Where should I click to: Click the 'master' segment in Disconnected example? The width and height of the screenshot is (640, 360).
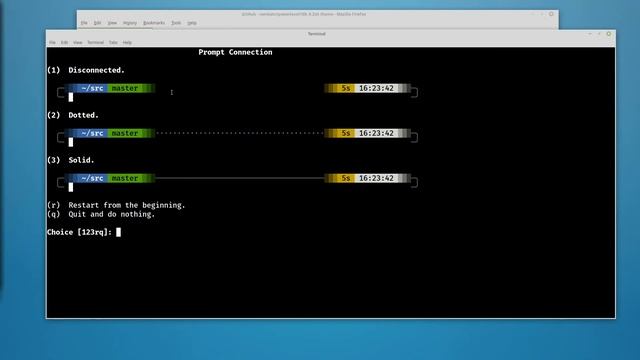pyautogui.click(x=124, y=88)
